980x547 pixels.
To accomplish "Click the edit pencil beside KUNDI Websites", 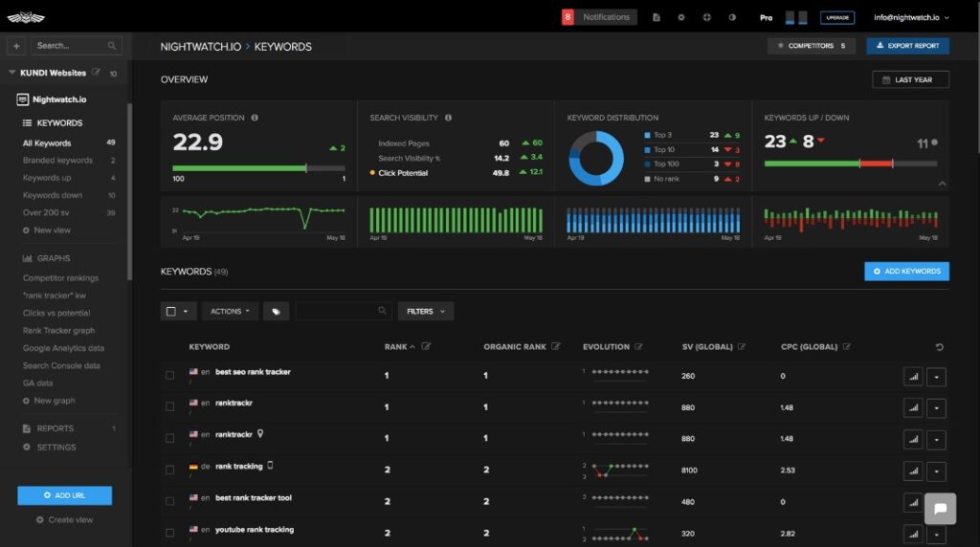I will (97, 73).
